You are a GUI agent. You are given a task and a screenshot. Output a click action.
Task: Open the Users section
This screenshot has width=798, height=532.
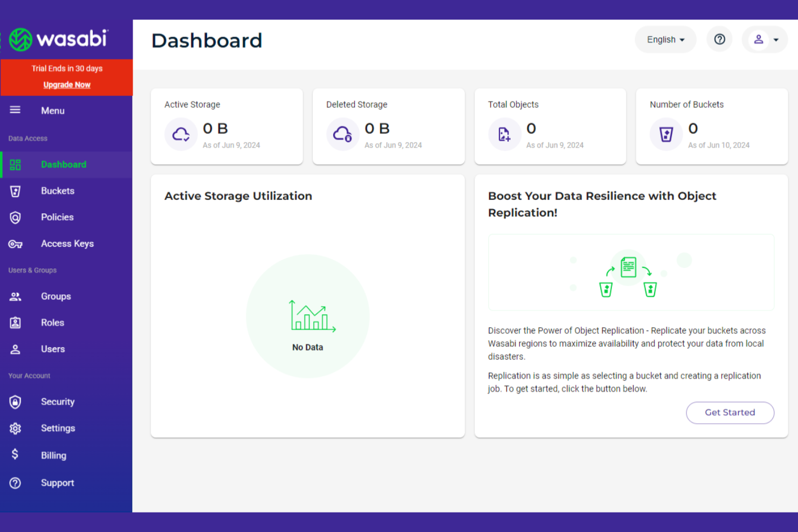pos(52,349)
